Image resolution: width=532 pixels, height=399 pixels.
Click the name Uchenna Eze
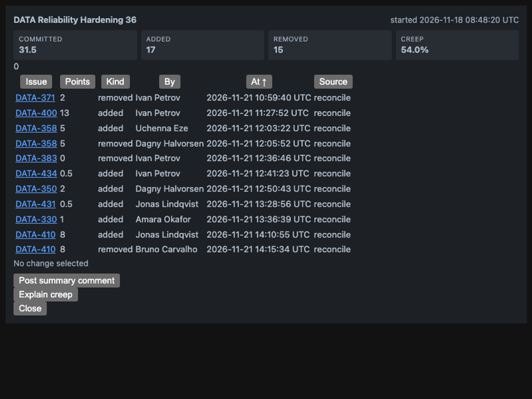(x=162, y=128)
